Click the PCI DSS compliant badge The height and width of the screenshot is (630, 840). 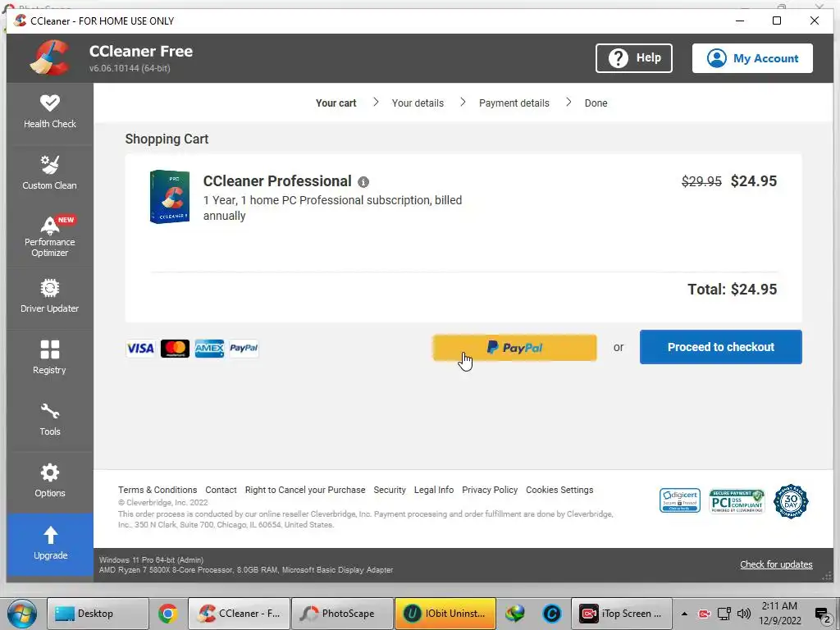pos(737,501)
